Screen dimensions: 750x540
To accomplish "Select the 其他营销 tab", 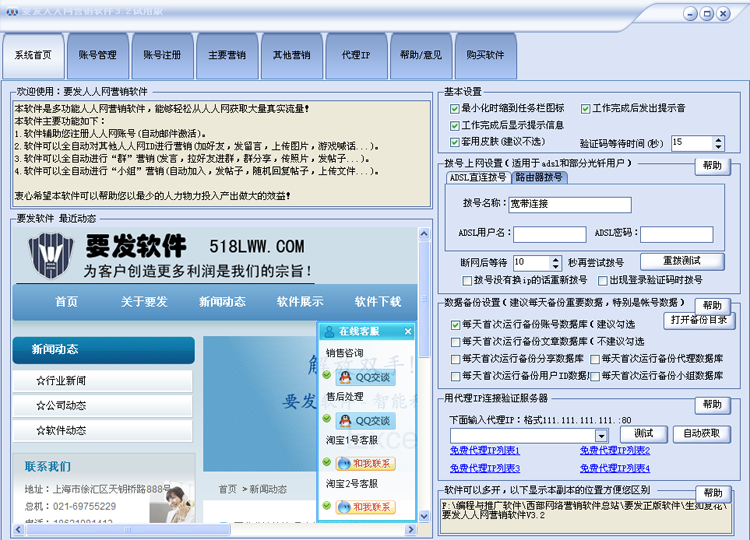I will 292,55.
